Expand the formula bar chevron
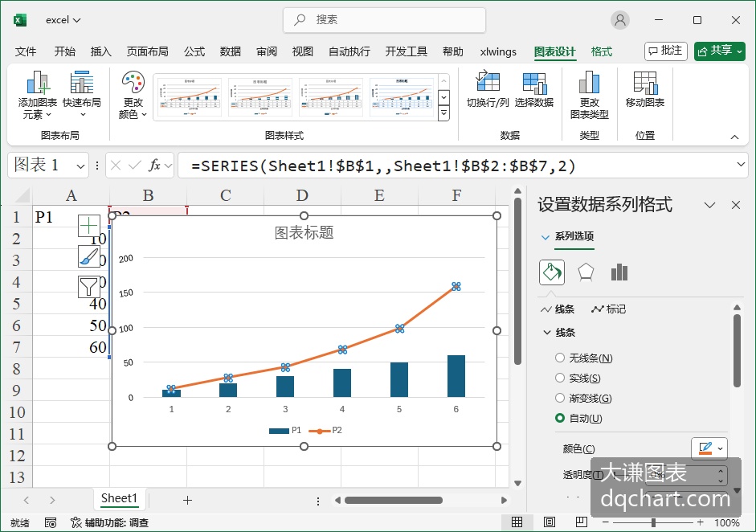Image resolution: width=756 pixels, height=532 pixels. [741, 165]
